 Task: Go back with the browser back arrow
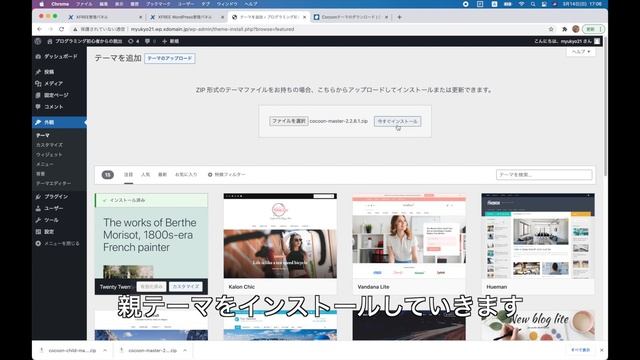click(40, 29)
